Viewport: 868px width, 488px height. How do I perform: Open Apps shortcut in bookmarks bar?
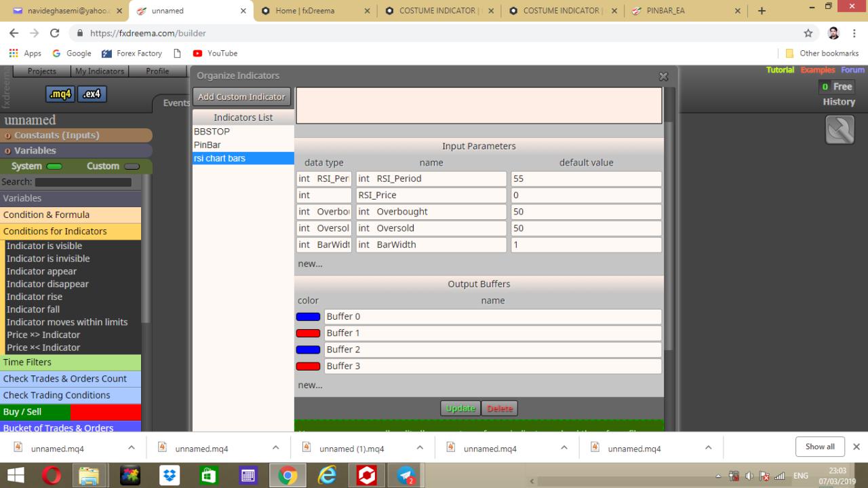[25, 54]
